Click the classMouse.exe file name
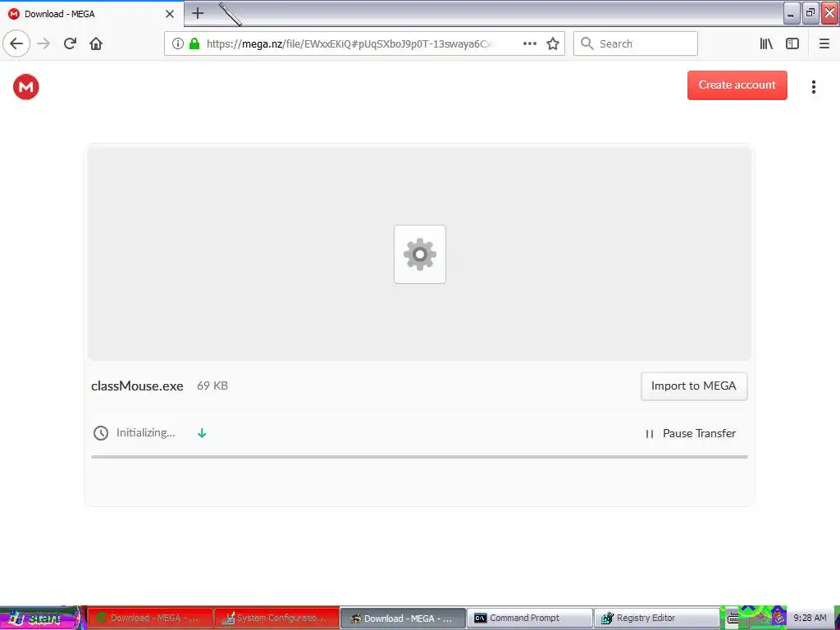 (x=137, y=386)
